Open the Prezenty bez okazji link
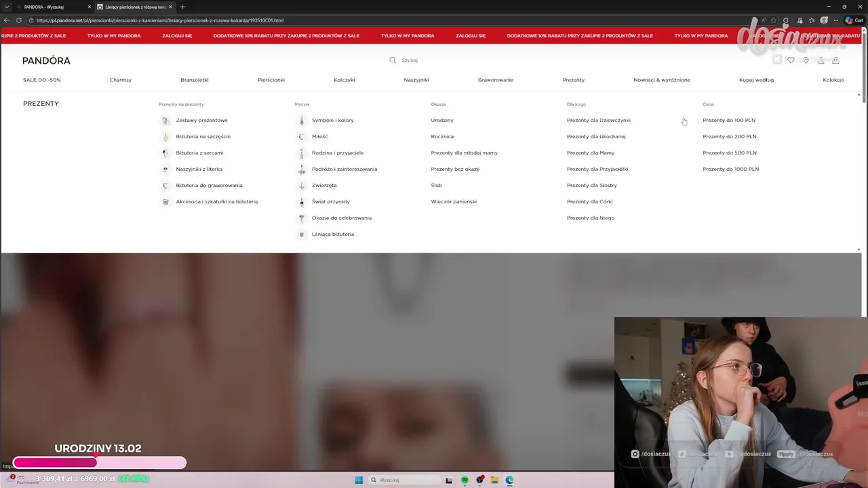 click(x=455, y=169)
